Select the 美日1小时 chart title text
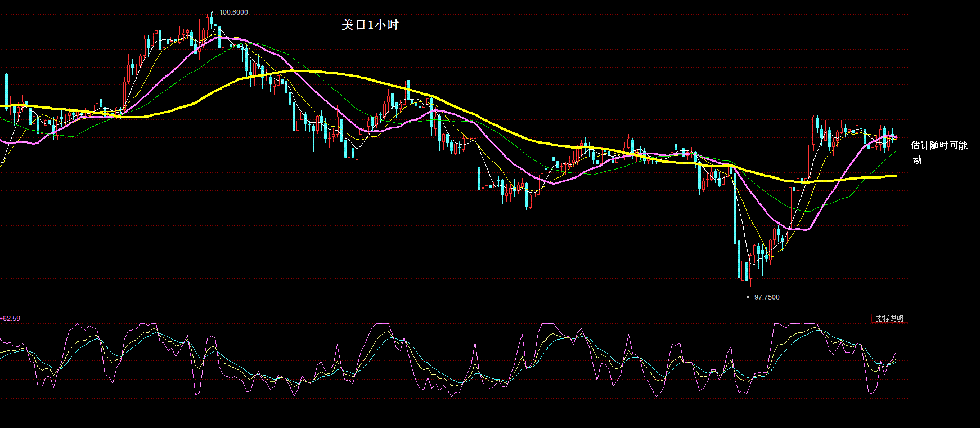Viewport: 980px width, 428px height. click(370, 25)
